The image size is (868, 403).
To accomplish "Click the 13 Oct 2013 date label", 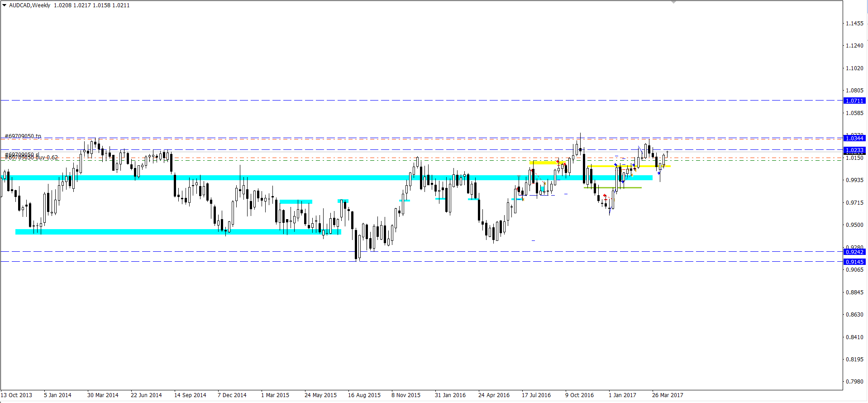I will pos(16,395).
